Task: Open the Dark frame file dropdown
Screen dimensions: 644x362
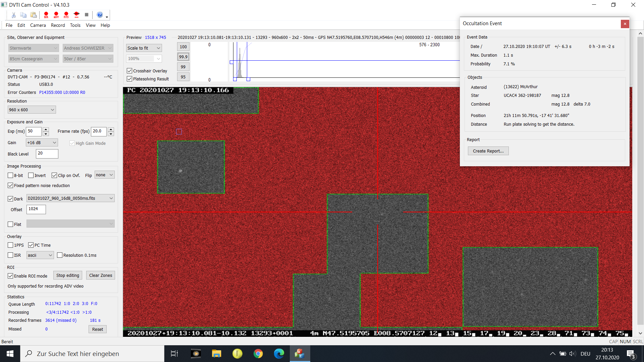Action: 70,198
